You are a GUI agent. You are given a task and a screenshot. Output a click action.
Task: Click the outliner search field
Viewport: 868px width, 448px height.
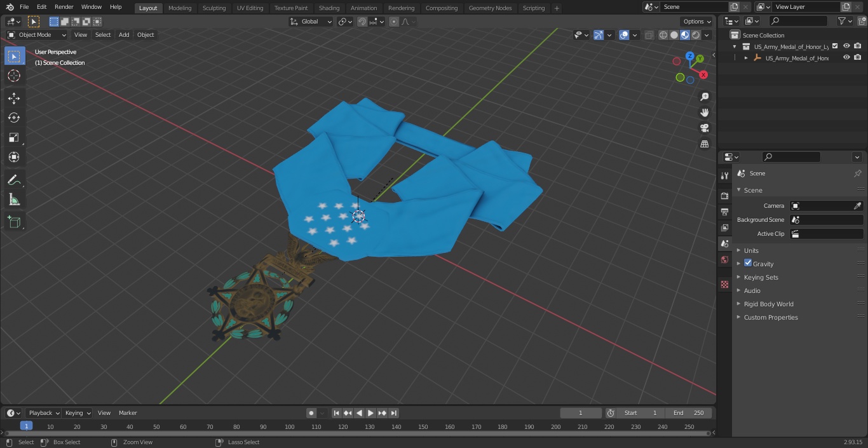pyautogui.click(x=797, y=22)
